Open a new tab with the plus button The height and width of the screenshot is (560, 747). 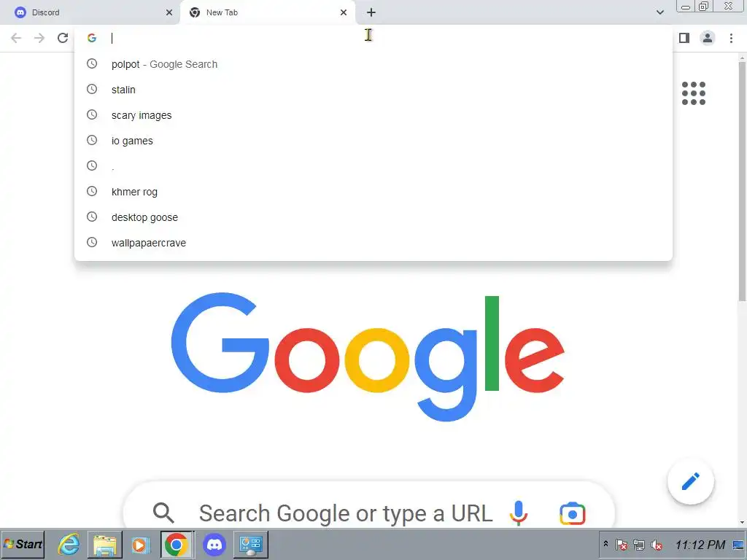[371, 12]
